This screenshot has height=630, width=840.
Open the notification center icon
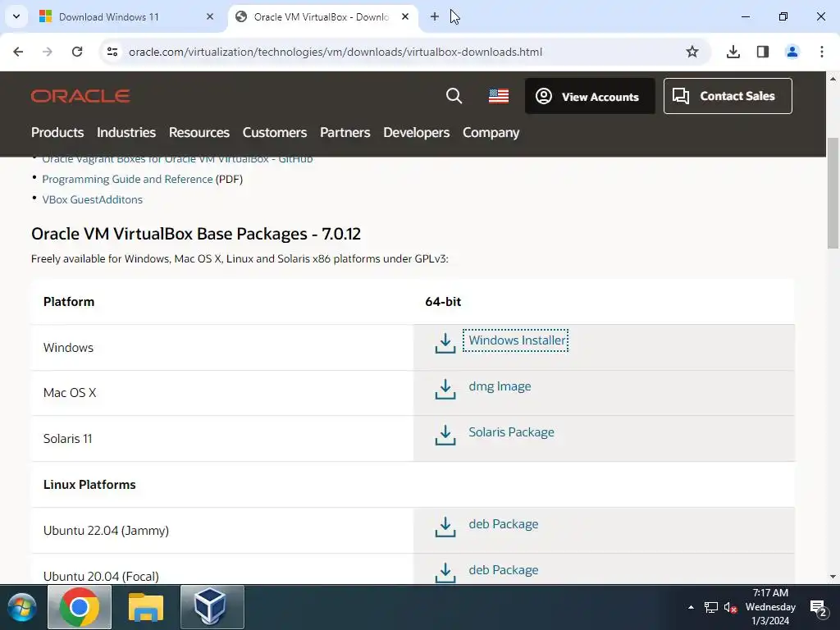coord(819,608)
